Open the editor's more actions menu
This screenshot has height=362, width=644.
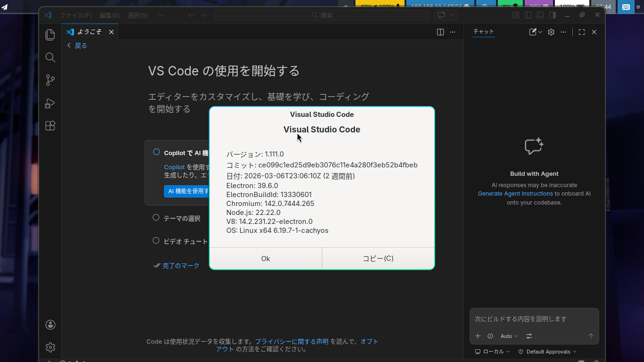click(x=453, y=32)
